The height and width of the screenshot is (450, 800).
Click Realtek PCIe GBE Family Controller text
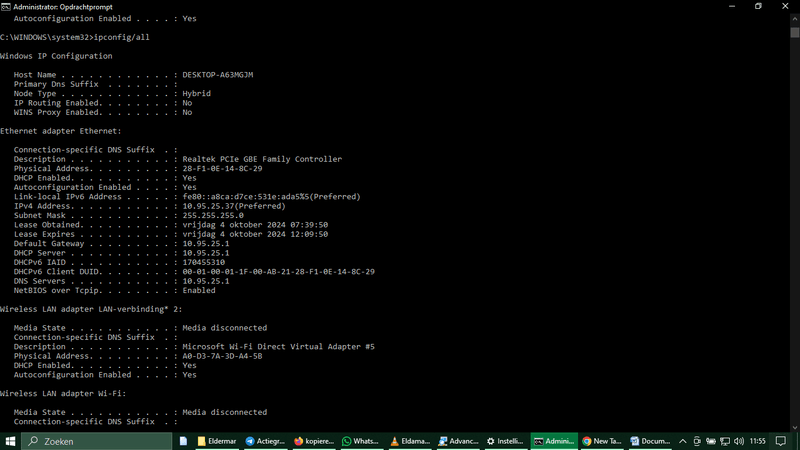262,159
